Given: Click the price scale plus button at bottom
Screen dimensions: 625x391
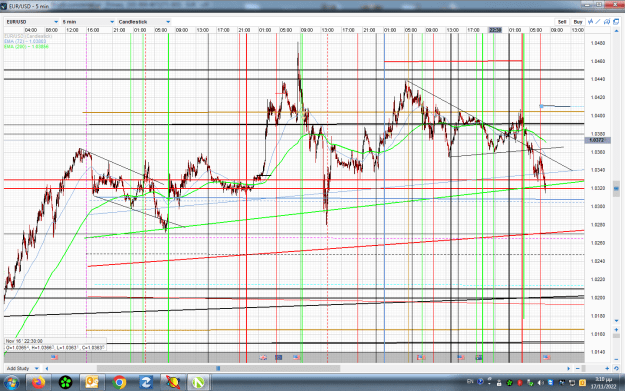Looking at the screenshot, I should tap(616, 330).
